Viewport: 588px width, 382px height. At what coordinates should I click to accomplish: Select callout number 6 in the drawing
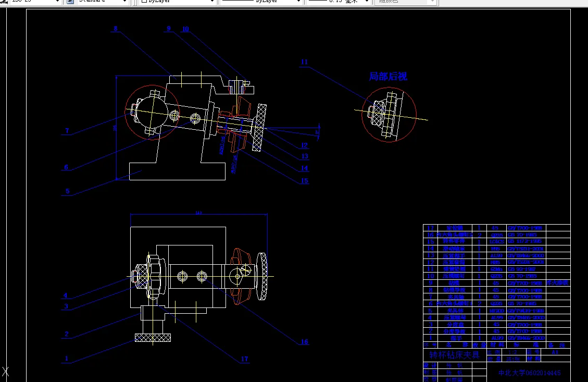click(66, 167)
